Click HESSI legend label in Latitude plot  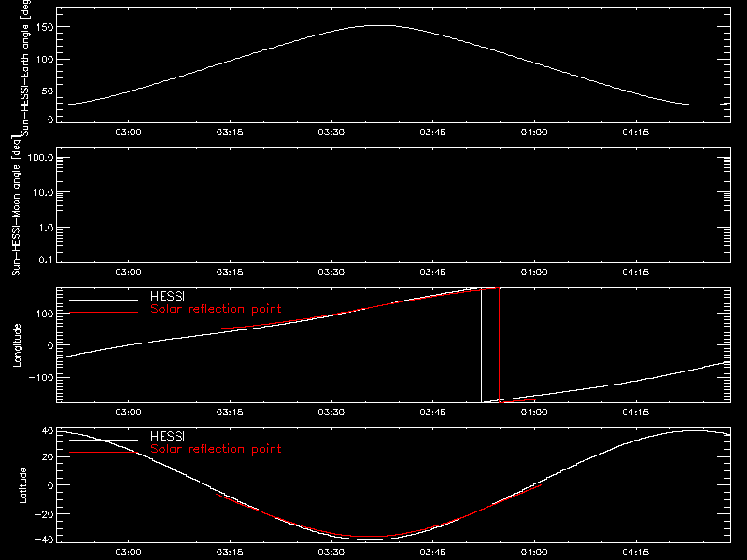click(x=167, y=436)
